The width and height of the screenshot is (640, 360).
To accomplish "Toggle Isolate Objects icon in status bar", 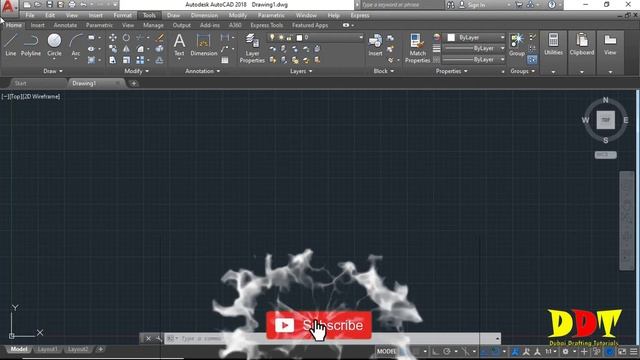I will (597, 351).
